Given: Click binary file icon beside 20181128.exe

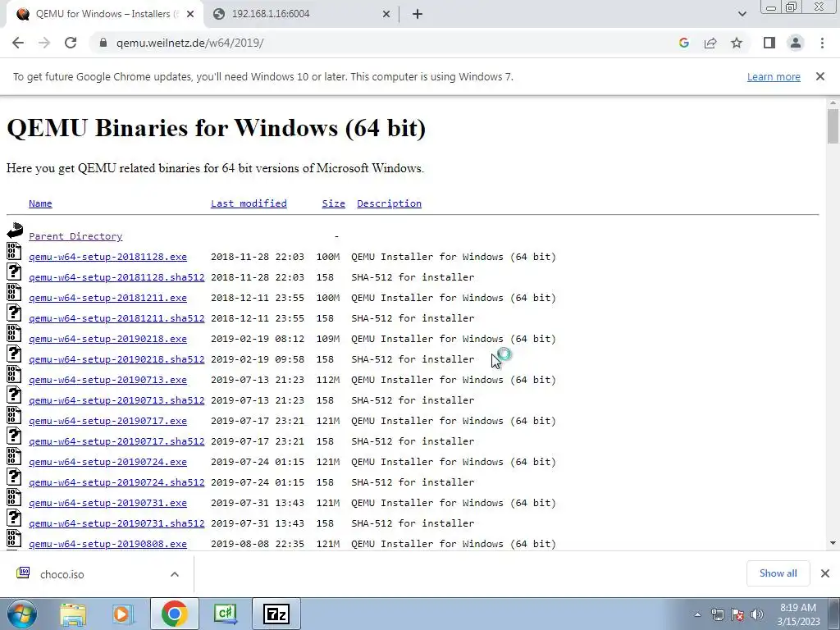Looking at the screenshot, I should [14, 251].
